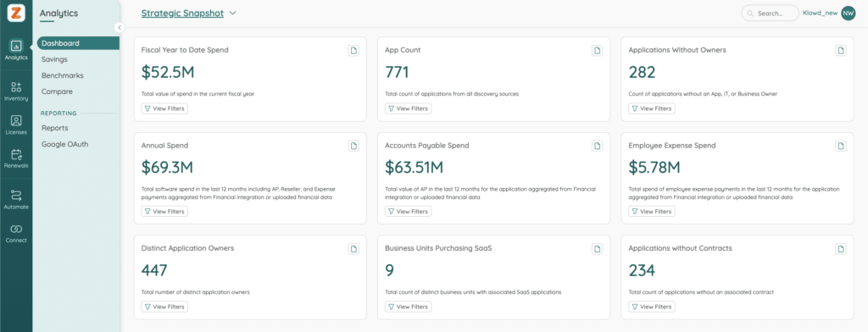Open the Klowd_new account menu
Image resolution: width=868 pixels, height=332 pixels.
820,14
